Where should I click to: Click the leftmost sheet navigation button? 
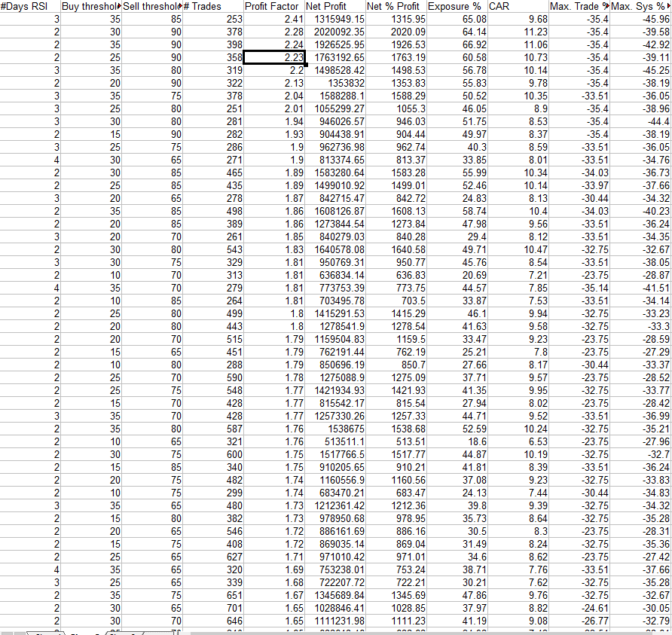[5, 632]
